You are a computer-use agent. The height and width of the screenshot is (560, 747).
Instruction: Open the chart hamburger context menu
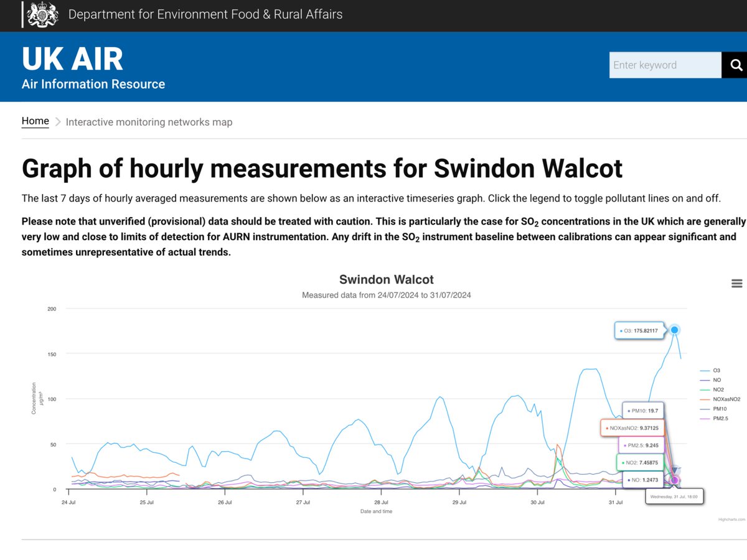(737, 284)
